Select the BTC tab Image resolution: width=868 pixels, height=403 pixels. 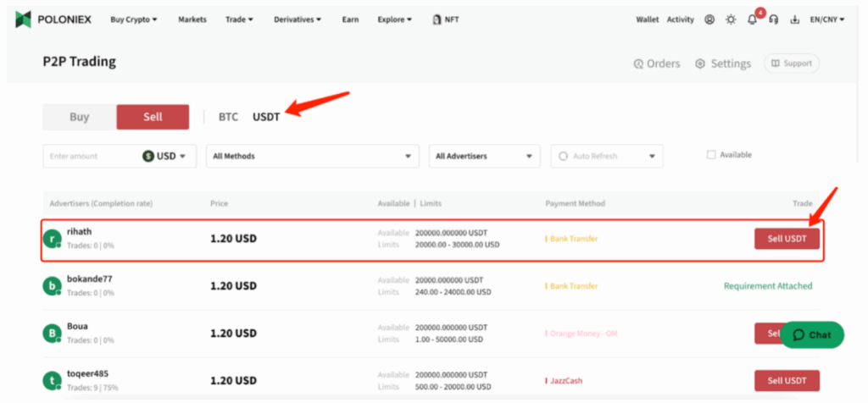(228, 117)
